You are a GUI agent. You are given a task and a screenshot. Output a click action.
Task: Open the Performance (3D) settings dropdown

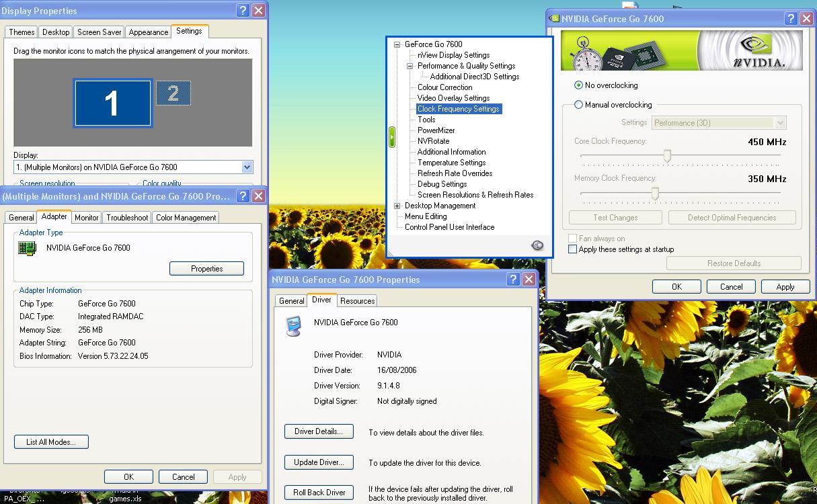click(x=780, y=123)
